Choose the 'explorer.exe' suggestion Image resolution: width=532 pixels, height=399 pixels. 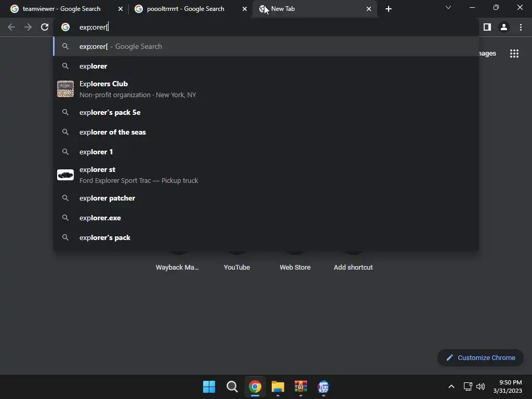pos(266,218)
